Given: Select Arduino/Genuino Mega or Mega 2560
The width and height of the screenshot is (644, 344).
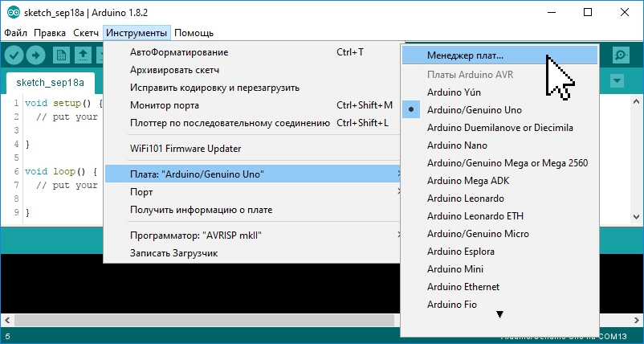Looking at the screenshot, I should [x=499, y=162].
